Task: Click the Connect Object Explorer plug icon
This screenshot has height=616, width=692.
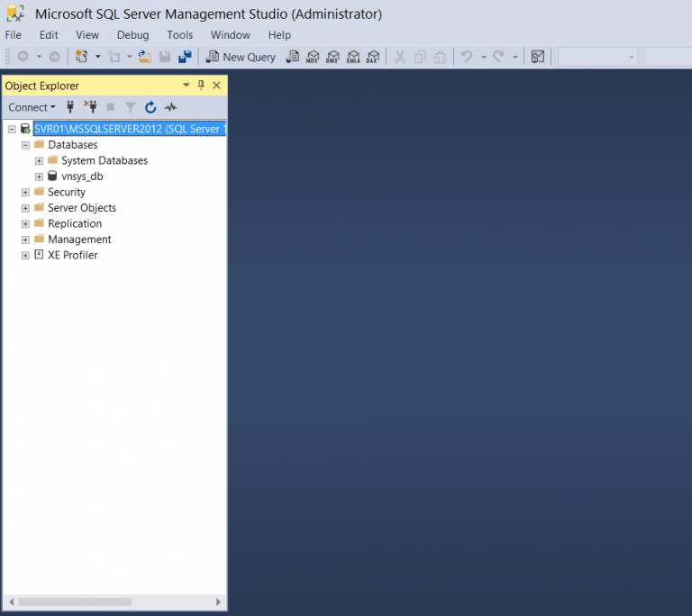Action: (70, 107)
